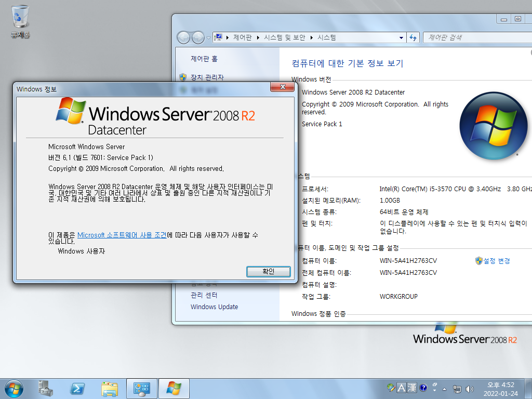Click WORKGROUP workgroup value

click(x=398, y=296)
